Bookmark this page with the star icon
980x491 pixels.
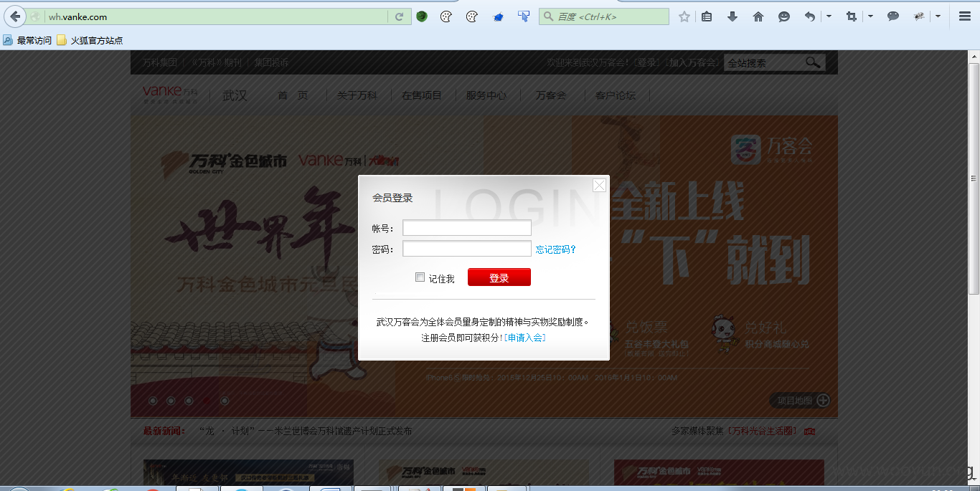pyautogui.click(x=684, y=16)
